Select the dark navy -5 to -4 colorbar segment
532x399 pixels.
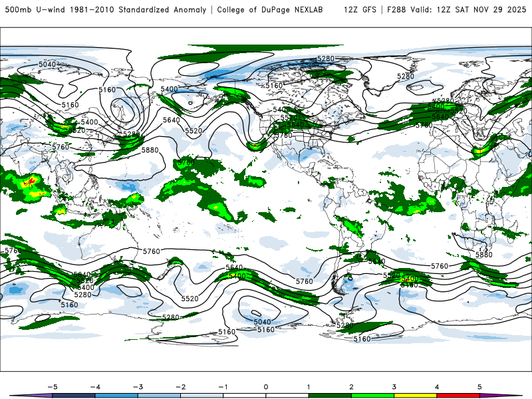(x=74, y=396)
